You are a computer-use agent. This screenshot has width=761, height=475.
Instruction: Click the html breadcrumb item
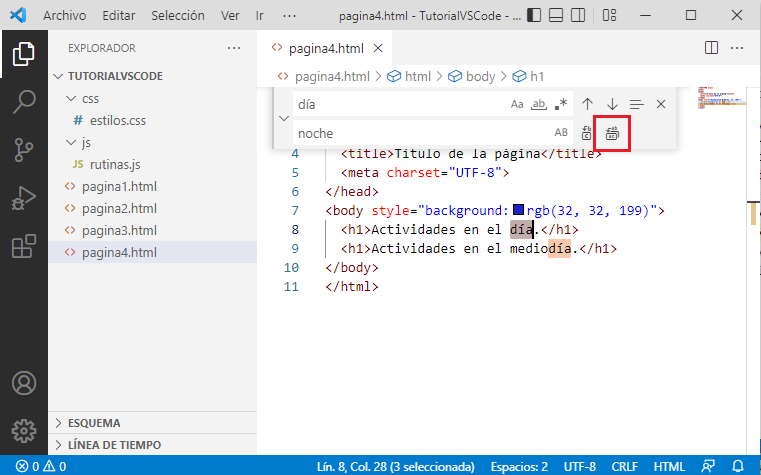click(x=417, y=76)
